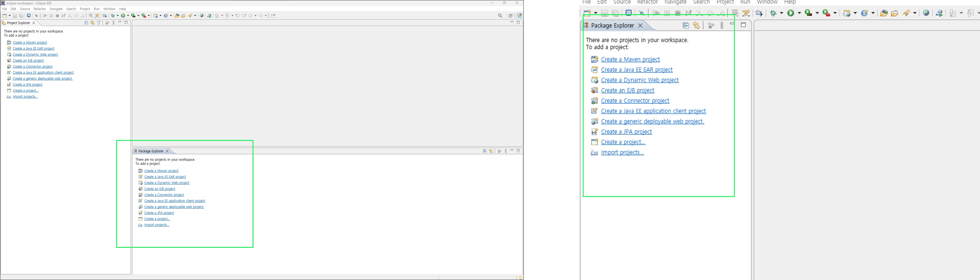Click the Web Browser globe in the enlarged crop

[926, 13]
